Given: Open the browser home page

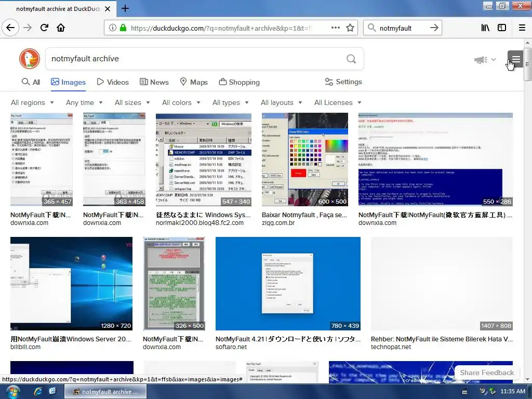Looking at the screenshot, I should (61, 28).
